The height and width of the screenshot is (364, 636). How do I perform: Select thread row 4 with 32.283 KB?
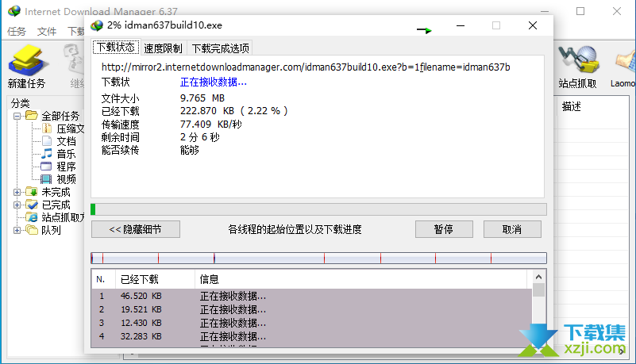(x=311, y=336)
